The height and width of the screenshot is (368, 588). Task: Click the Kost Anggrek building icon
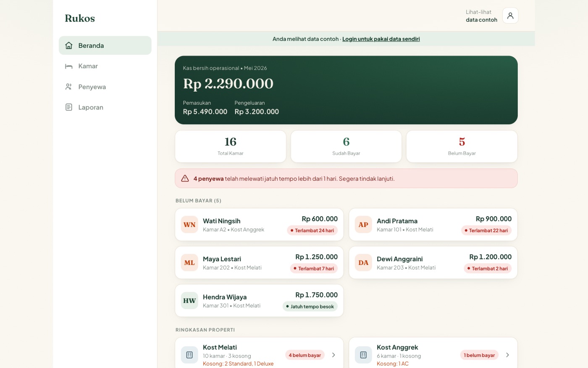(x=363, y=355)
